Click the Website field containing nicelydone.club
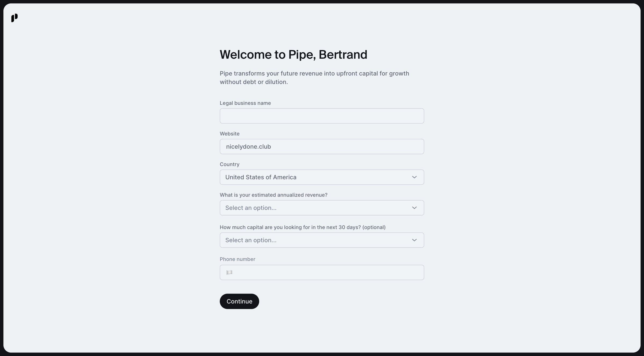The image size is (644, 356). 322,146
